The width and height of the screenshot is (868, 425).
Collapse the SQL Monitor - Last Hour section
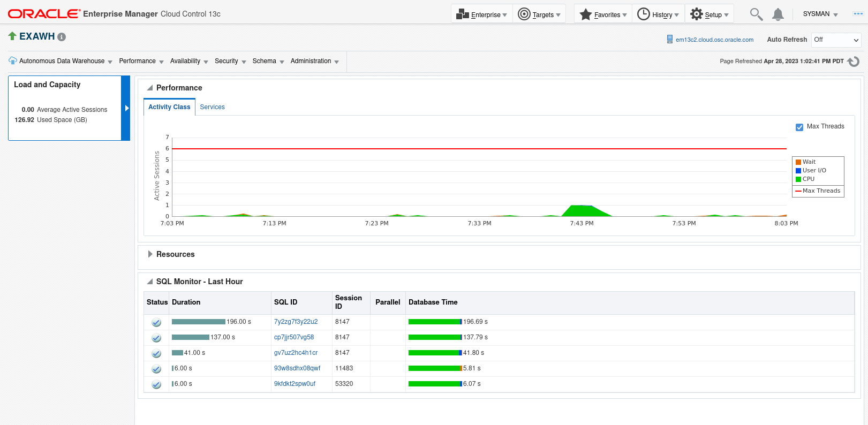point(150,282)
